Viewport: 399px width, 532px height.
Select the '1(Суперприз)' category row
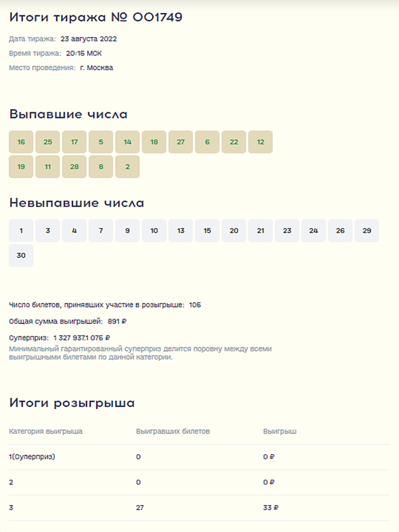coord(32,457)
